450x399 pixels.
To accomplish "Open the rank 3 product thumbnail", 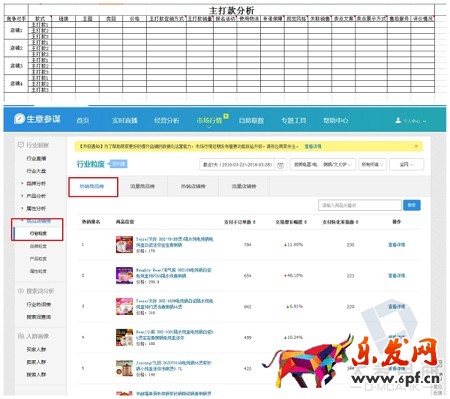I will [124, 306].
